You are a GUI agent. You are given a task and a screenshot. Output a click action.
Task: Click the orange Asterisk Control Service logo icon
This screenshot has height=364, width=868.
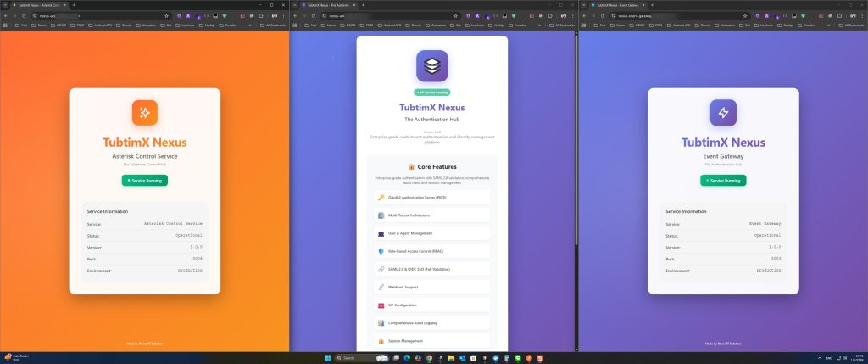point(144,113)
